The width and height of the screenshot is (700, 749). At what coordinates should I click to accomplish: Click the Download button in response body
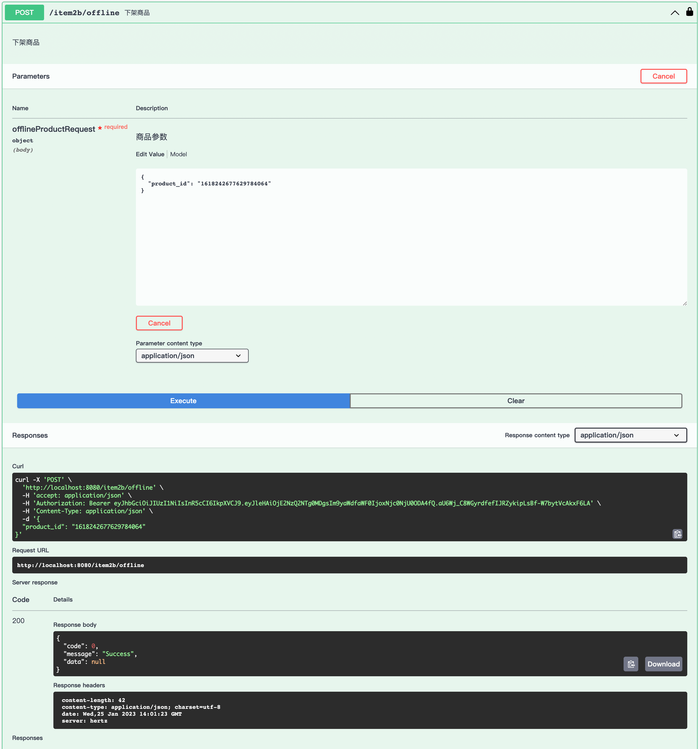(x=663, y=664)
